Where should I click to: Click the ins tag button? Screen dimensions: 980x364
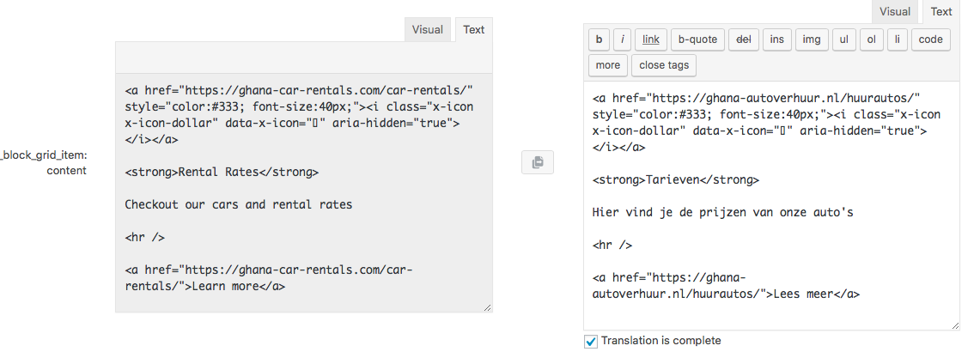click(x=776, y=39)
